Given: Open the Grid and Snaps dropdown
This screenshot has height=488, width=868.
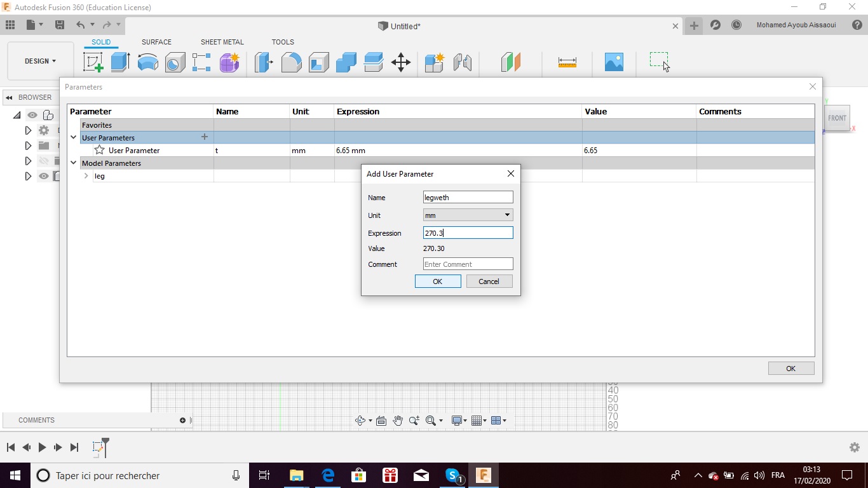Looking at the screenshot, I should coord(479,420).
